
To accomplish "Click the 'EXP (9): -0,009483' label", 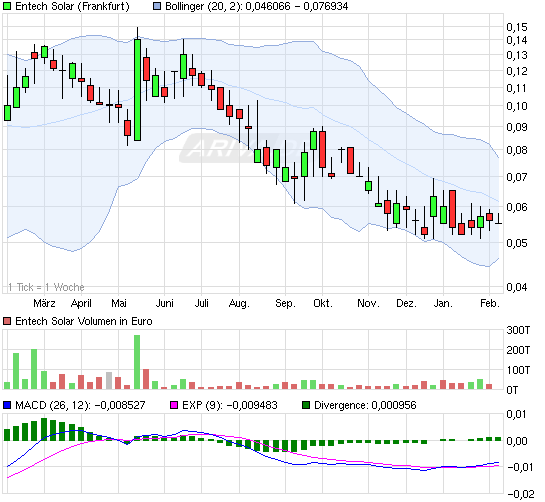I will [230, 405].
